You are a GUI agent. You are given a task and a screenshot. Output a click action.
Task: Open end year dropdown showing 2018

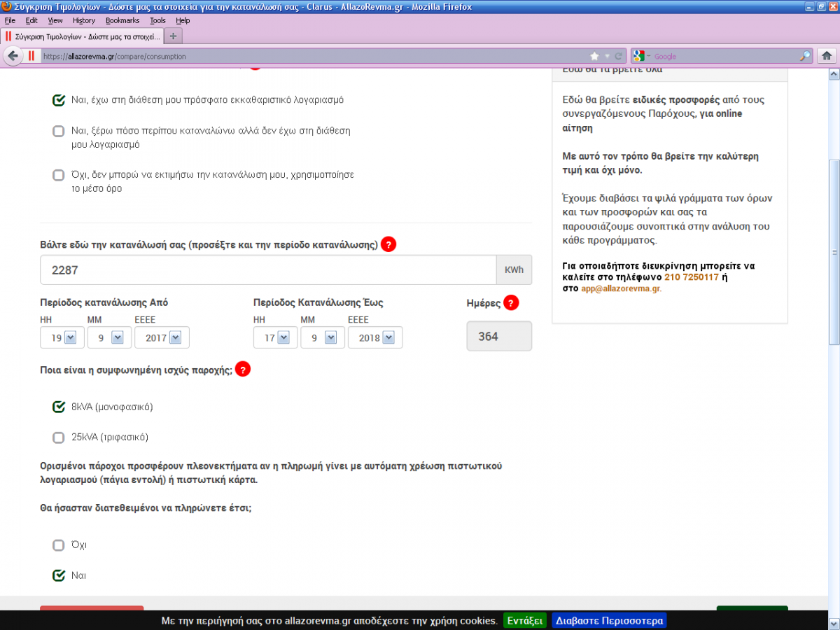click(374, 337)
